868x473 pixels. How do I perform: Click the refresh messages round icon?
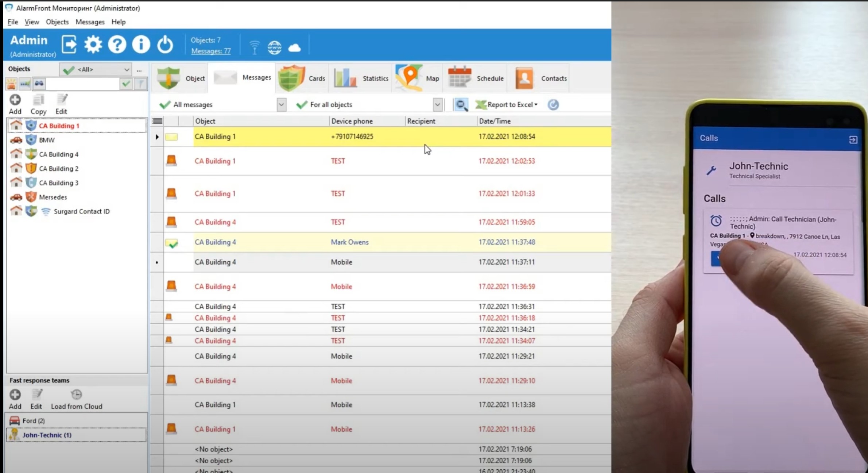pos(553,105)
